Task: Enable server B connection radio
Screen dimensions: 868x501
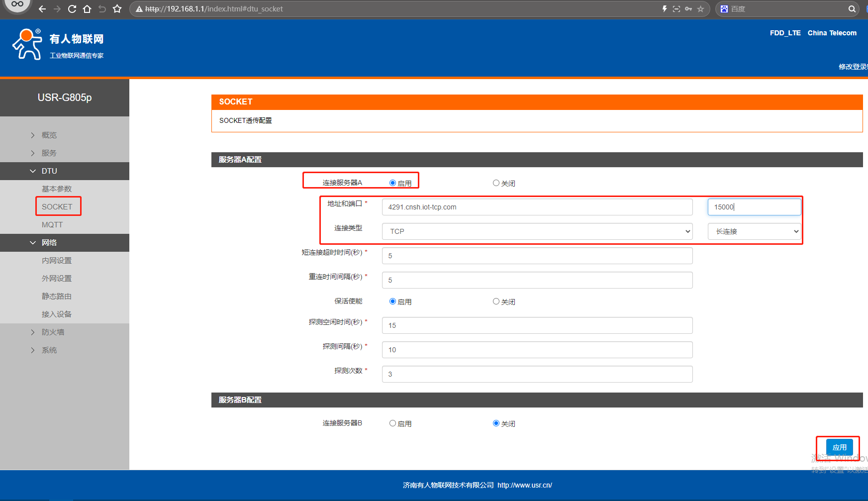Action: (x=392, y=423)
